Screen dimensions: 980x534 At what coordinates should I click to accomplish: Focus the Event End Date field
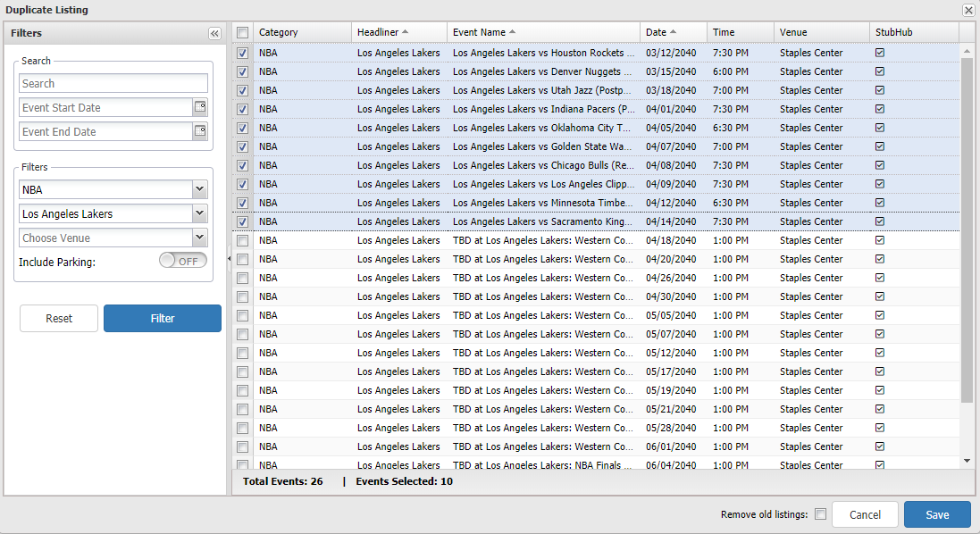105,132
